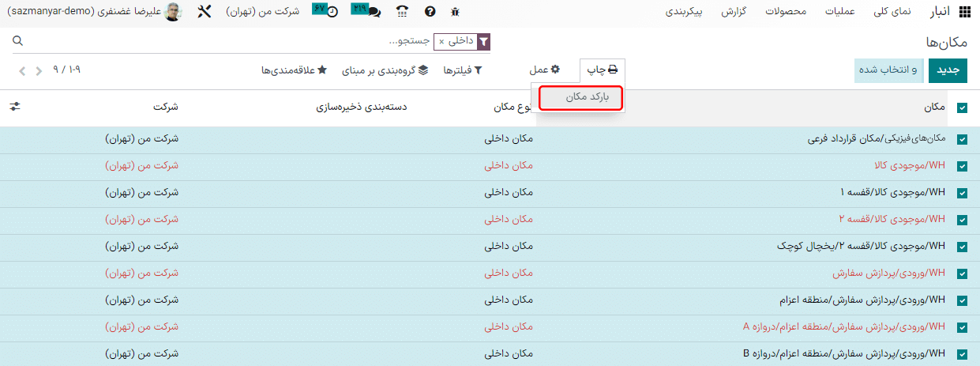Open the help question mark icon
The image size is (980, 366).
point(430,12)
